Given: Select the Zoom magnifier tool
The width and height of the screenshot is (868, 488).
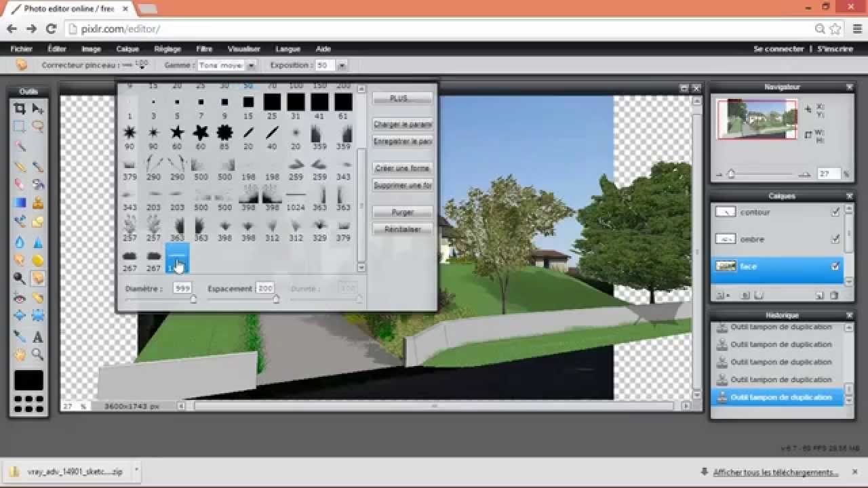Looking at the screenshot, I should point(38,354).
